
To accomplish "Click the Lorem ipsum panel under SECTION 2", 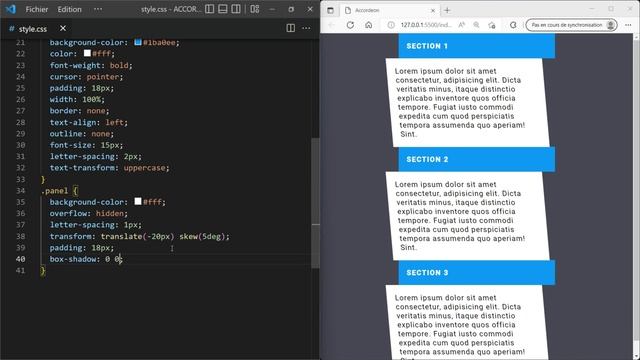I will (467, 216).
